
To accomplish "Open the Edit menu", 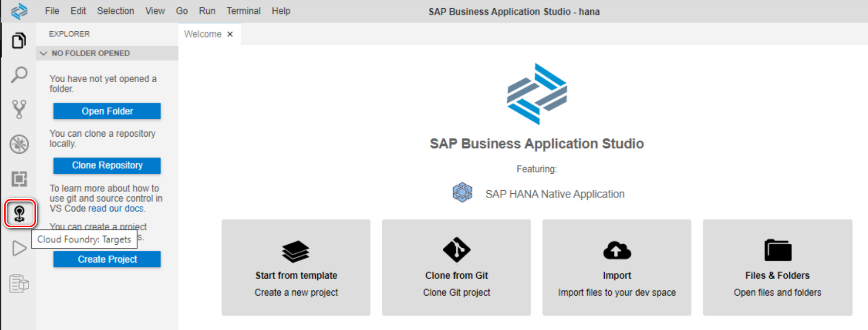I will [x=78, y=11].
